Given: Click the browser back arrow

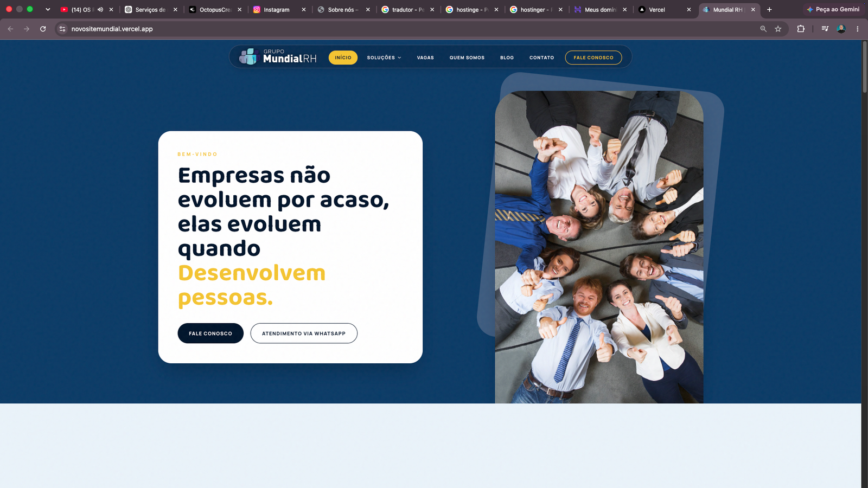Looking at the screenshot, I should (x=10, y=29).
